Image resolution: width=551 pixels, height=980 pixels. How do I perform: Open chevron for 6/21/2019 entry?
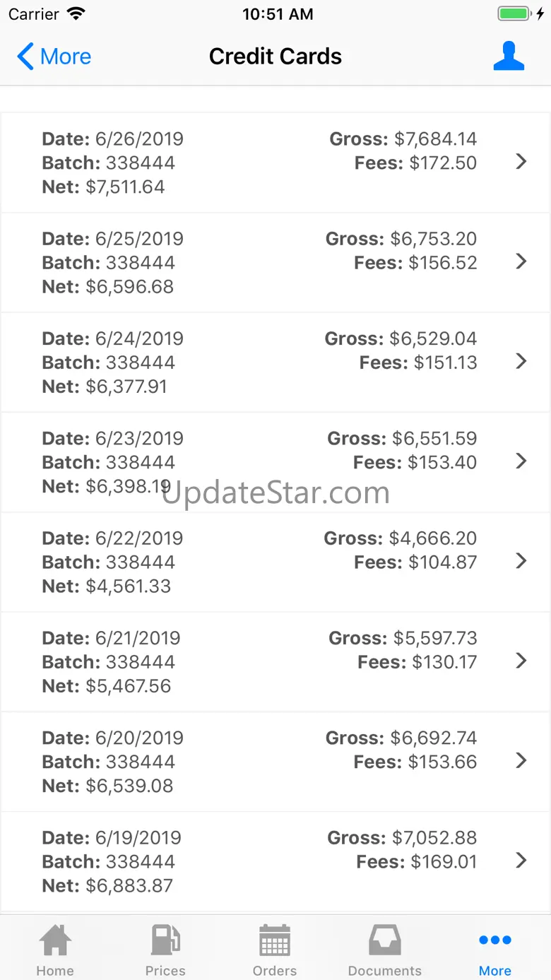pos(521,661)
